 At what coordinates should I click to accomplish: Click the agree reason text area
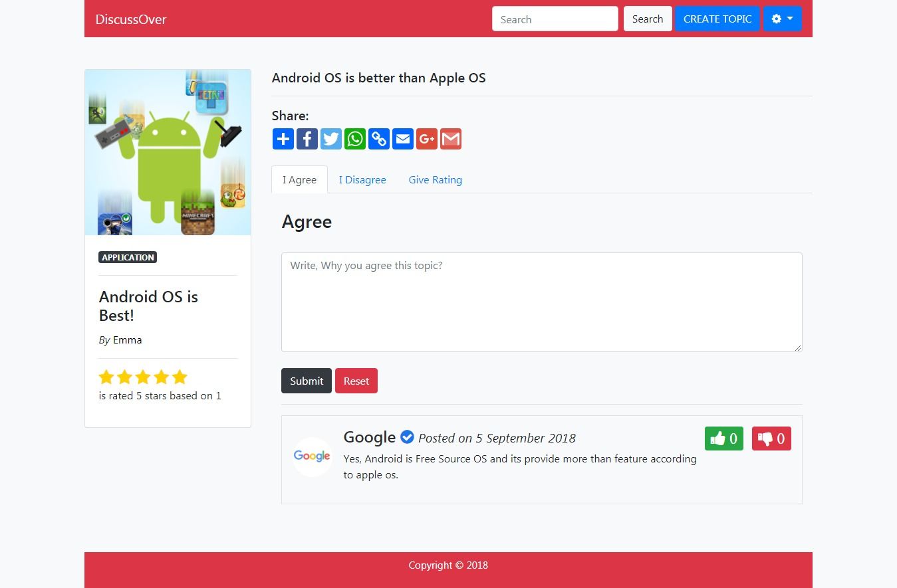click(542, 302)
